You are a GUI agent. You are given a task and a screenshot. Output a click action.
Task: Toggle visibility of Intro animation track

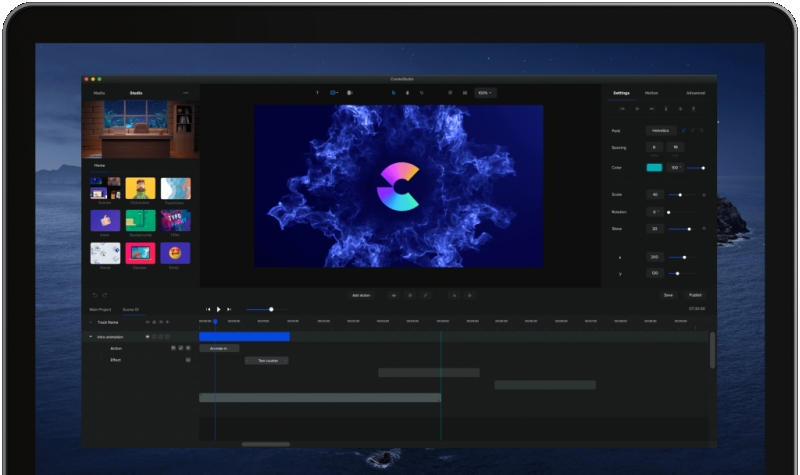(x=148, y=337)
